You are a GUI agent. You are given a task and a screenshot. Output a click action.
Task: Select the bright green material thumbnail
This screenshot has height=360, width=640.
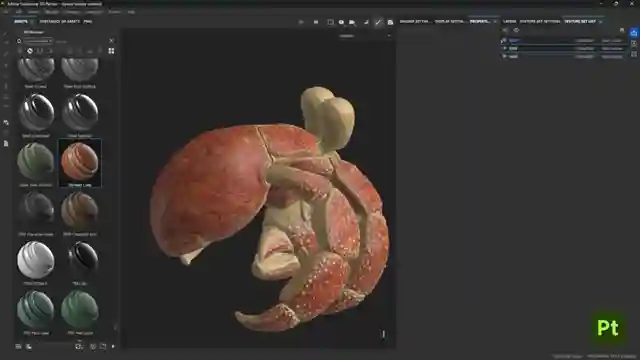tap(80, 310)
